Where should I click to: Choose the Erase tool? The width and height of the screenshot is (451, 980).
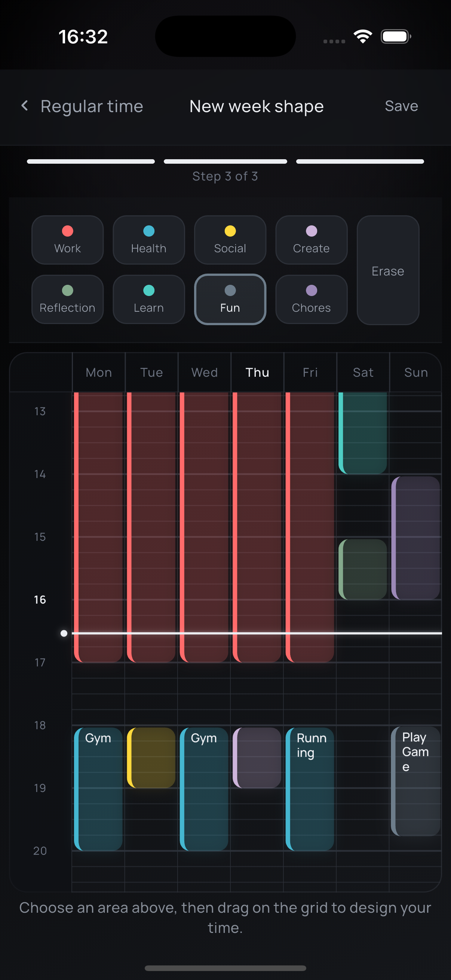coord(388,270)
